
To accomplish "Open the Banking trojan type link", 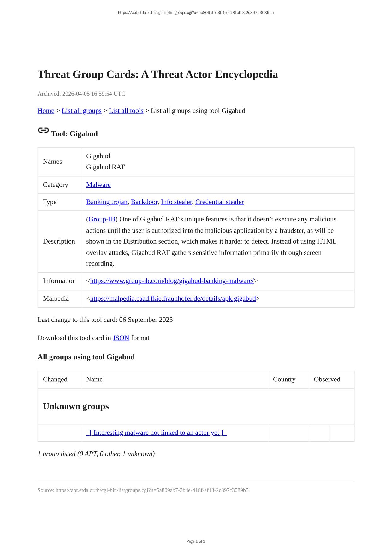I will (107, 202).
